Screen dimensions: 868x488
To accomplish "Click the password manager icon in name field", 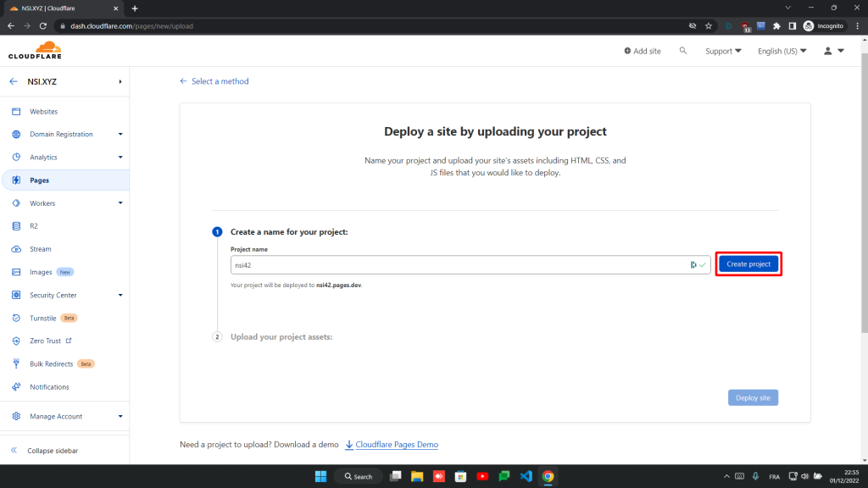I will pos(693,265).
